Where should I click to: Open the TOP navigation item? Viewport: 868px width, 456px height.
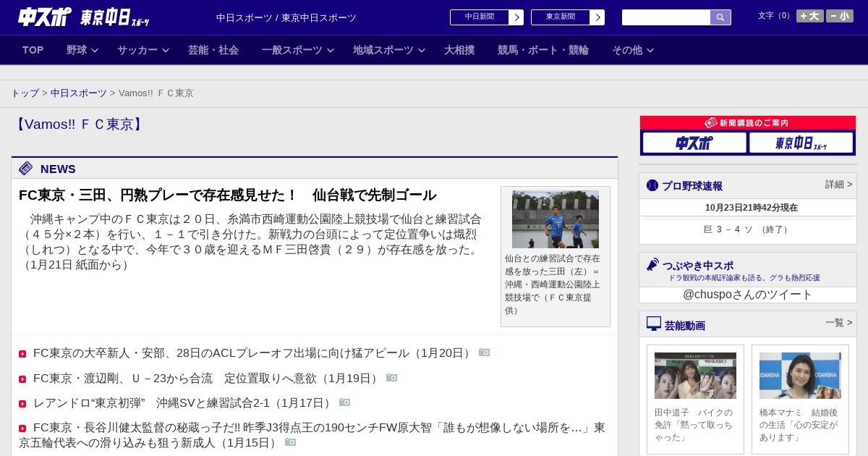coord(33,50)
